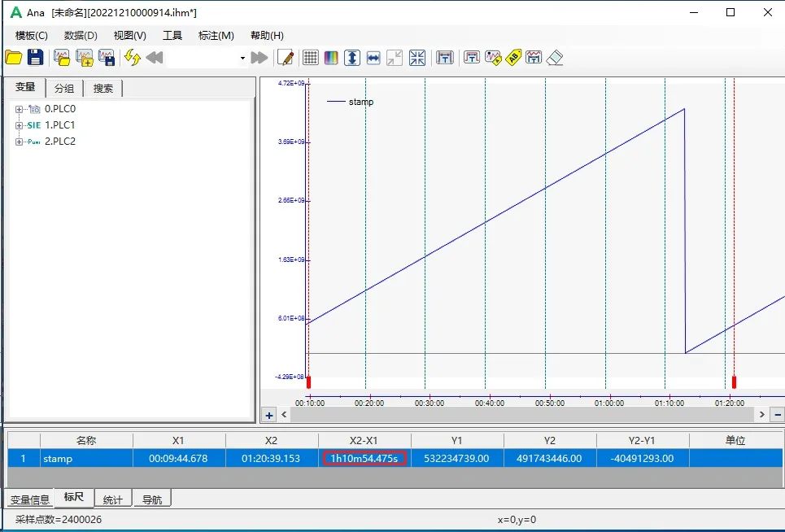Open file with the yellow folder icon
The image size is (785, 532).
14,58
